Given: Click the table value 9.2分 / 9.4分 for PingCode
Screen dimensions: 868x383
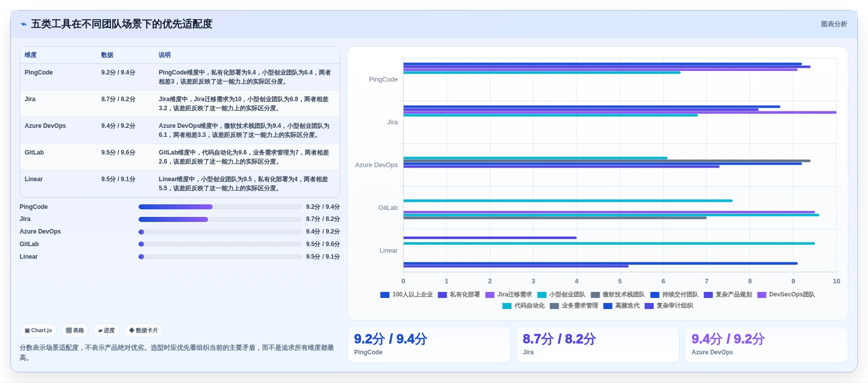Looking at the screenshot, I should [118, 72].
